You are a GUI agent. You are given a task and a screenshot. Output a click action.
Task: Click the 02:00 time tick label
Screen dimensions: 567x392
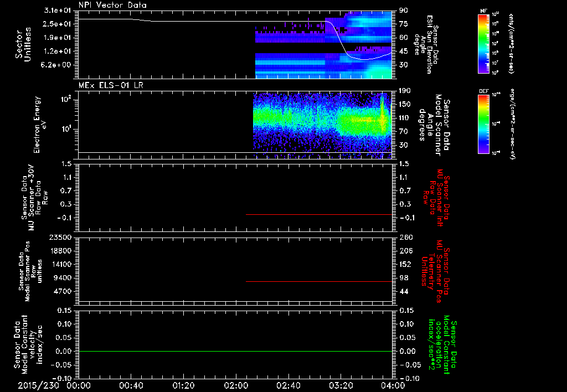(236, 385)
